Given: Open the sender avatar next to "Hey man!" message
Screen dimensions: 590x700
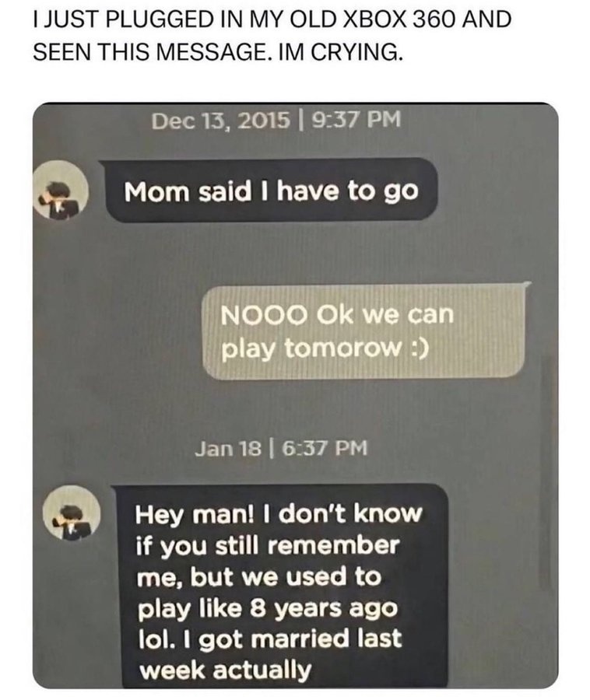Looking at the screenshot, I should [x=72, y=513].
